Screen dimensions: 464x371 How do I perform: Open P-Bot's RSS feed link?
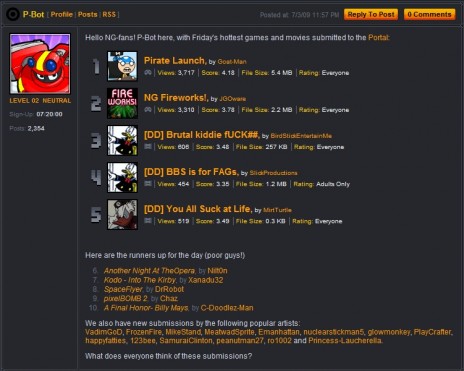109,14
